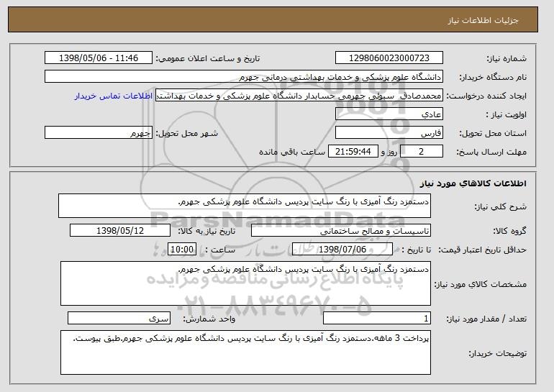Click the شرح کلی نیاز text box
The width and height of the screenshot is (554, 392).
245,206
